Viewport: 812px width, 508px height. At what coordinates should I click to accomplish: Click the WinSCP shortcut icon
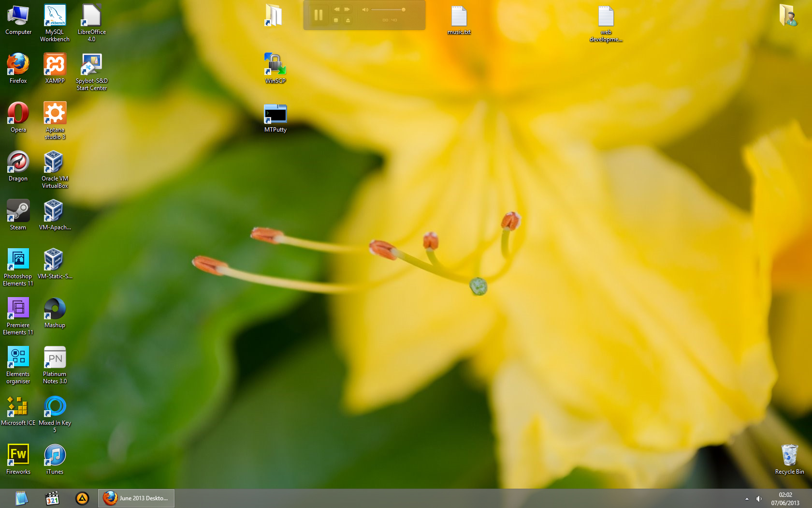click(x=275, y=65)
